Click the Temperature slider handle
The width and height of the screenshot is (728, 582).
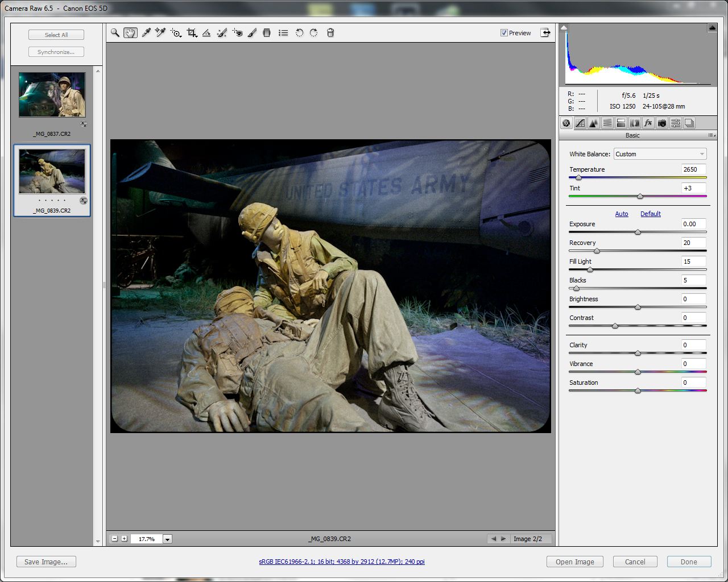pos(579,178)
